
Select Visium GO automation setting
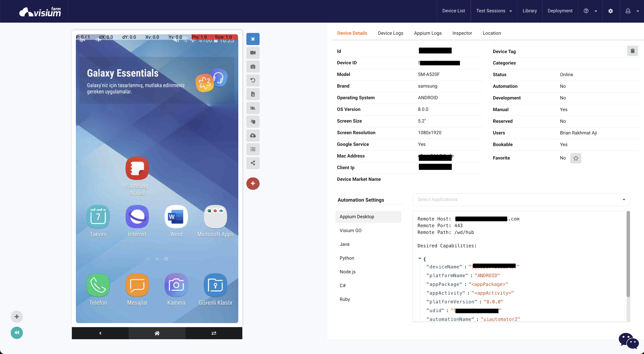368,231
